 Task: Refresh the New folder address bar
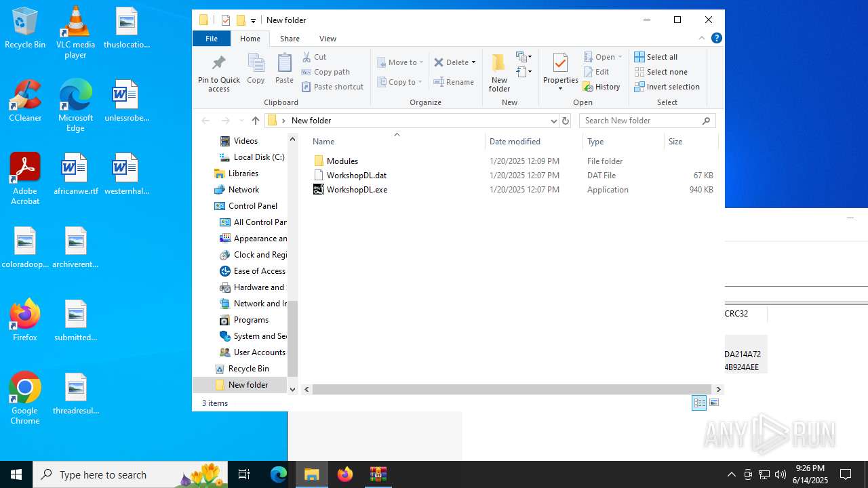[565, 121]
